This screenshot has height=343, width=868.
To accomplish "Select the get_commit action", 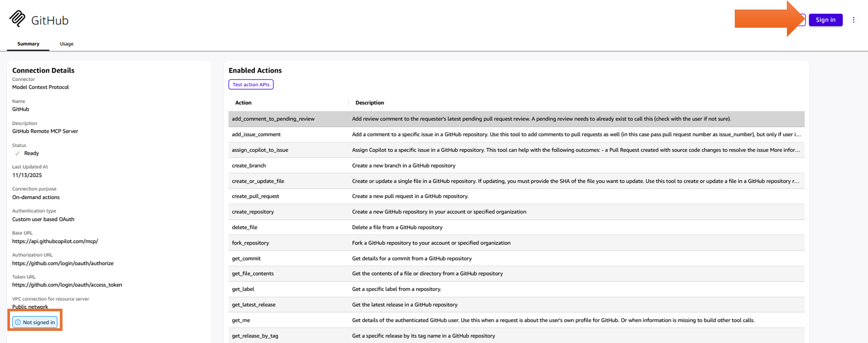I will (246, 259).
